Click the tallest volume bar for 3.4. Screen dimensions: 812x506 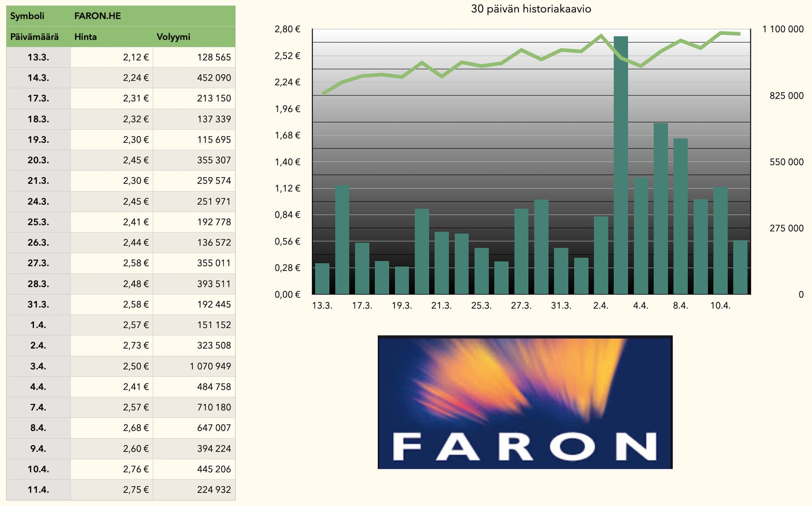pyautogui.click(x=620, y=169)
